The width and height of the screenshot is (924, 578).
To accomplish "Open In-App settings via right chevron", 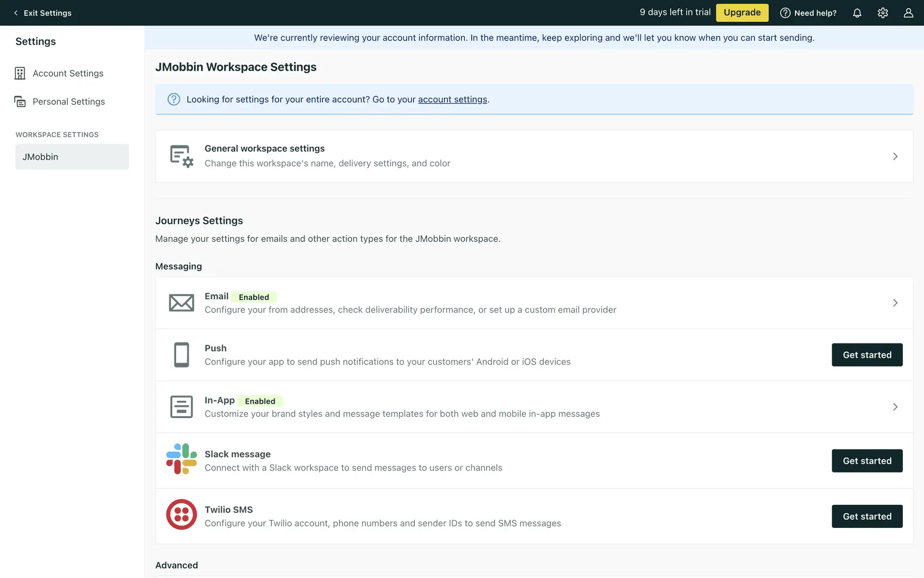I will 895,407.
